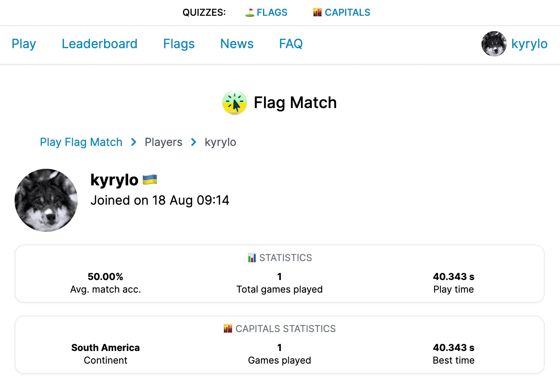
Task: Open the Play menu item
Action: click(24, 44)
